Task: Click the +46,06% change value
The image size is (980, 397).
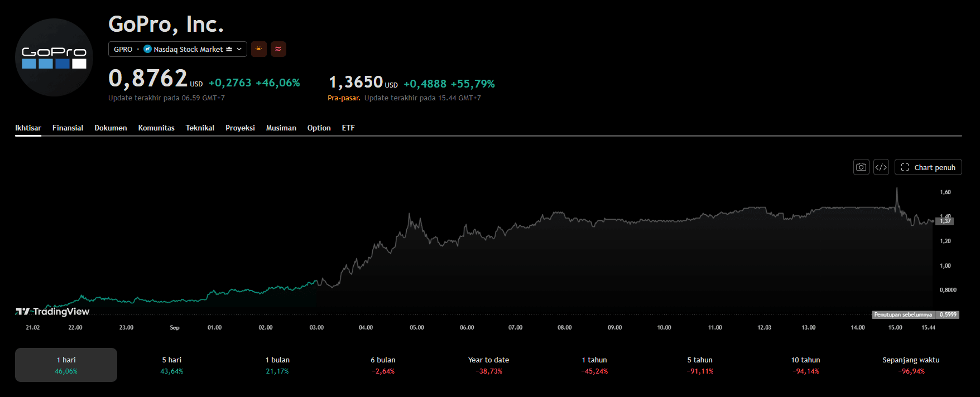Action: (x=278, y=83)
